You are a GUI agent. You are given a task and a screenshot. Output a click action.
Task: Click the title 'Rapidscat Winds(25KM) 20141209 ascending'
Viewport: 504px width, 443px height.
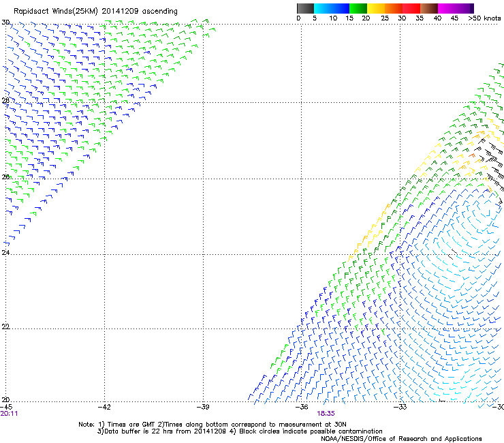click(x=95, y=12)
